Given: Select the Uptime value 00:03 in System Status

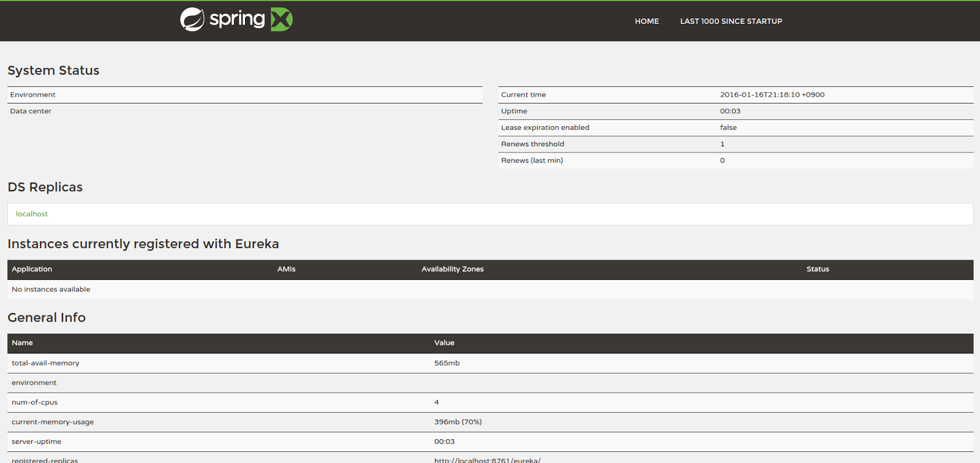Looking at the screenshot, I should pyautogui.click(x=730, y=111).
